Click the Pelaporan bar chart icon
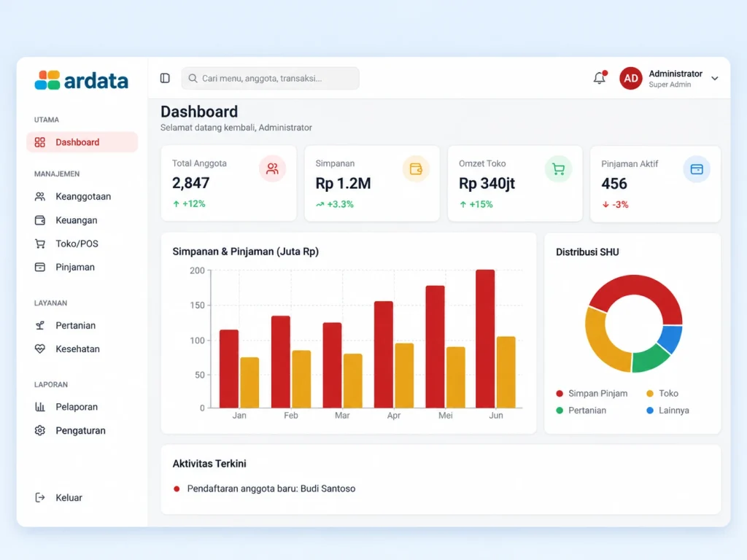747x560 pixels. pos(40,407)
